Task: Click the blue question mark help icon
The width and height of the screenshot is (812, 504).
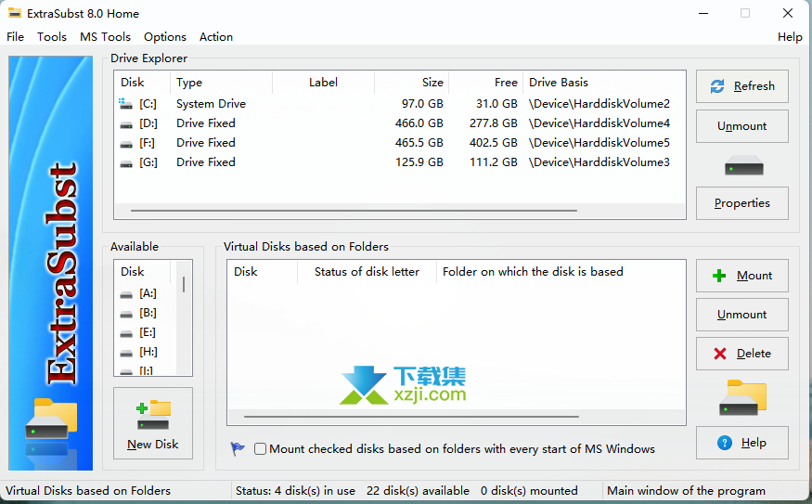Action: coord(725,443)
